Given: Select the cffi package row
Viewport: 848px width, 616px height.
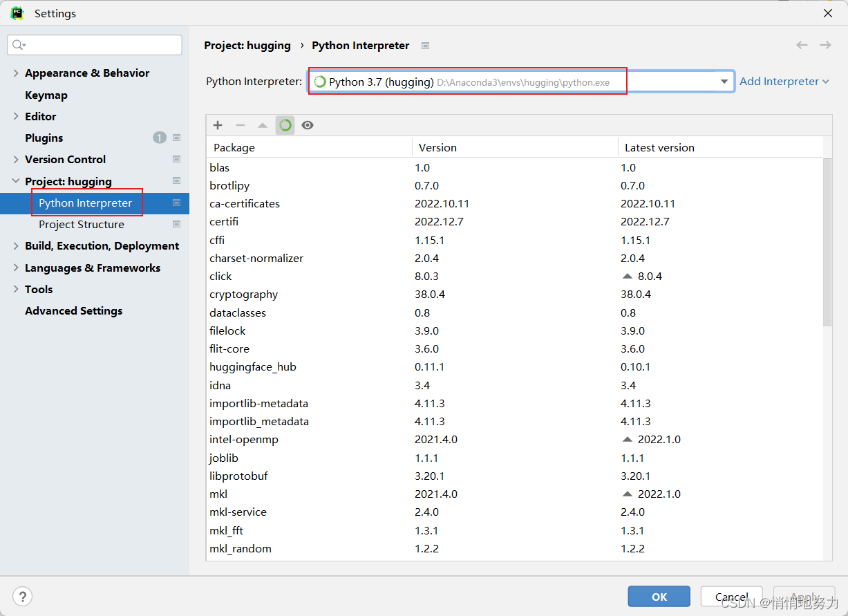Looking at the screenshot, I should pos(515,240).
